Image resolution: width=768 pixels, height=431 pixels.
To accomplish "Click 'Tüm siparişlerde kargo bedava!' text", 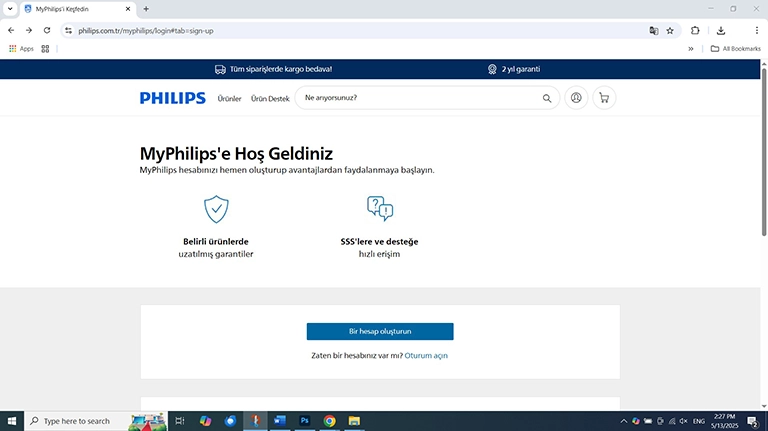I will click(281, 69).
